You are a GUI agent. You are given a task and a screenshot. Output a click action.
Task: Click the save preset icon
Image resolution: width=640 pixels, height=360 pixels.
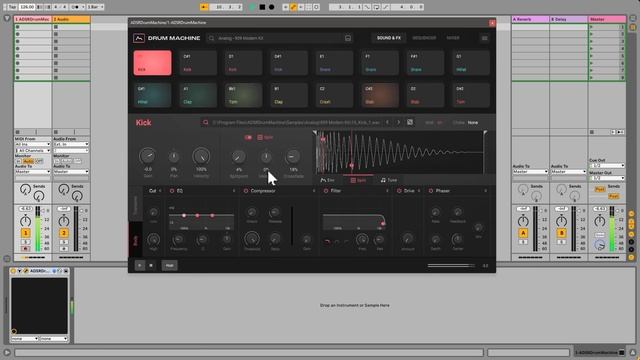tap(348, 38)
